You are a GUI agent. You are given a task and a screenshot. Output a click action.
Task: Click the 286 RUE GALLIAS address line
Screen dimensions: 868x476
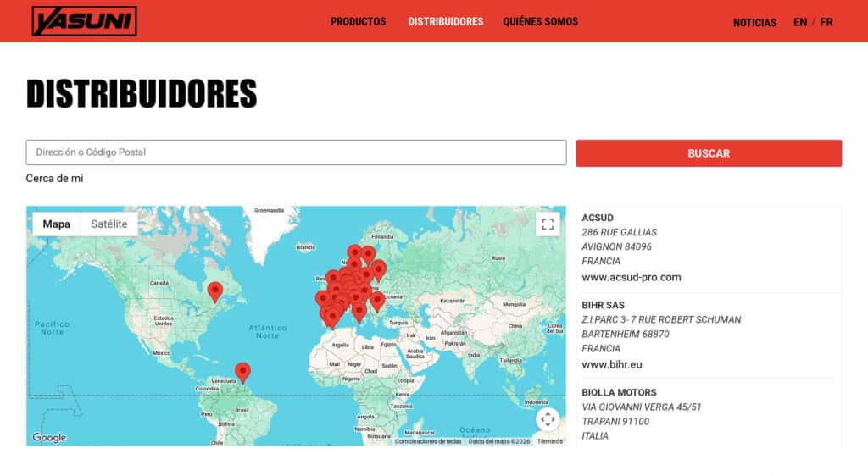point(619,232)
